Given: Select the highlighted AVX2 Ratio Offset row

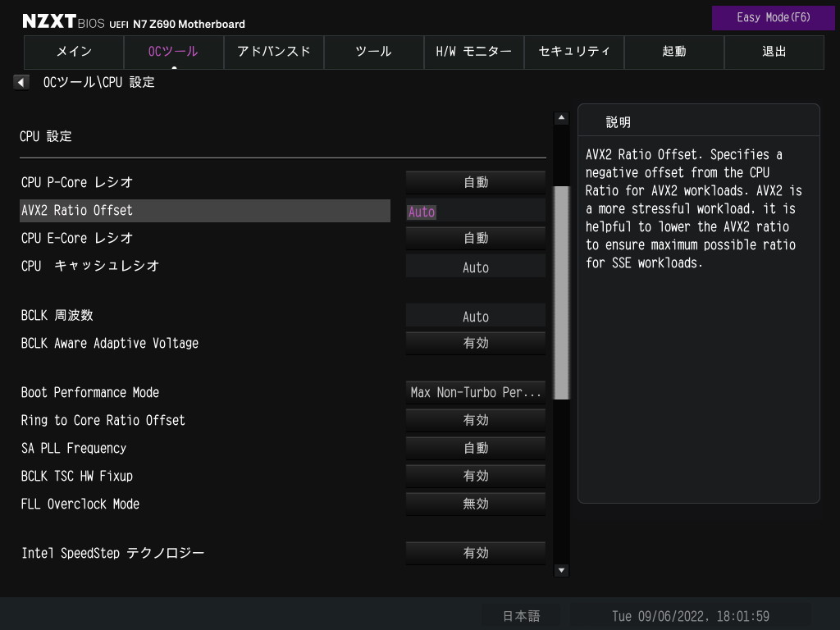Looking at the screenshot, I should (x=204, y=211).
